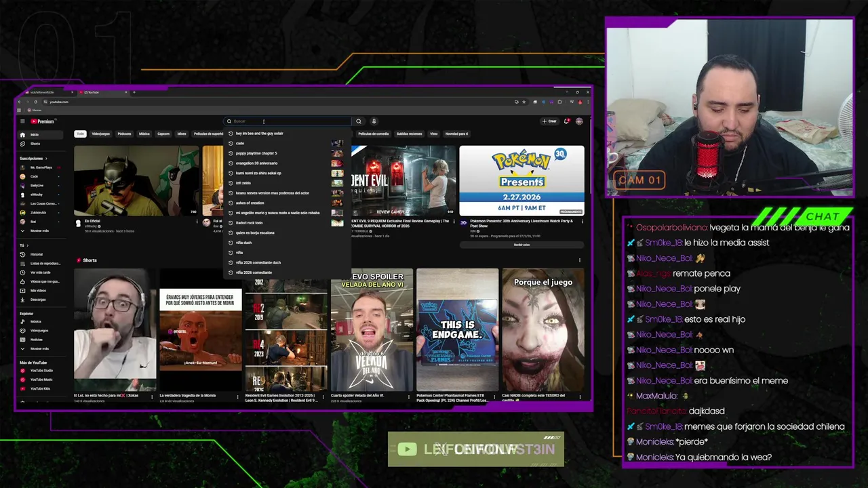The image size is (868, 488).
Task: Select Subidas recientes chip
Action: [410, 134]
